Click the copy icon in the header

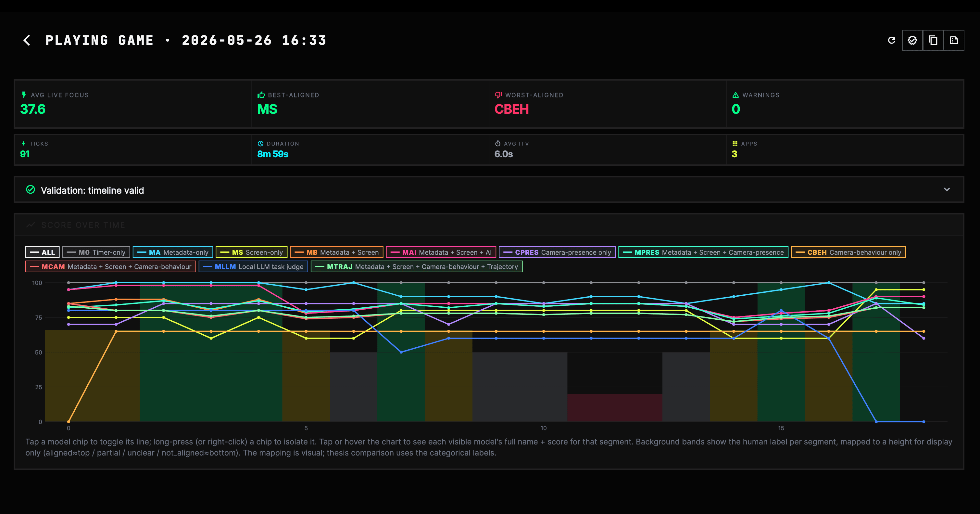[933, 40]
